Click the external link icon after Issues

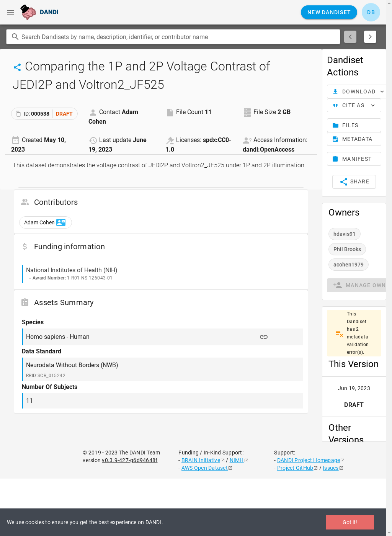(x=341, y=468)
